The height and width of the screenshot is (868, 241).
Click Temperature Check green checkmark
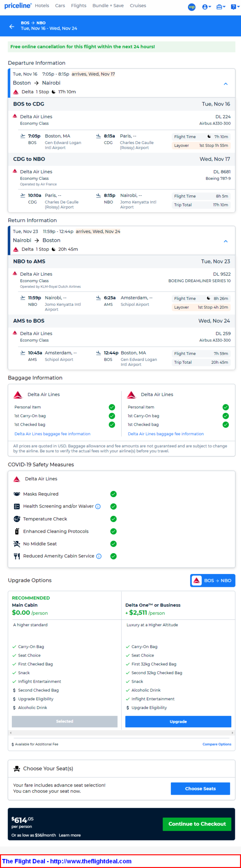pos(113,519)
